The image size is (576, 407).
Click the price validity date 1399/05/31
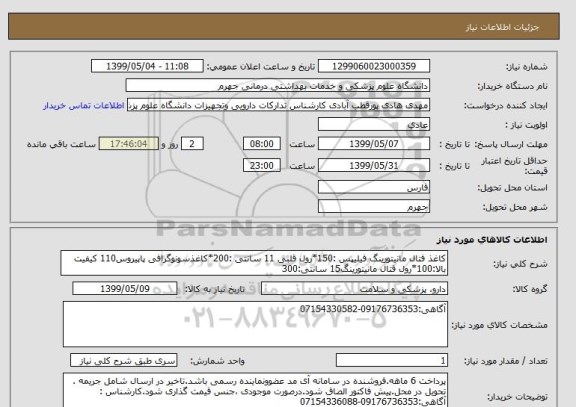374,165
